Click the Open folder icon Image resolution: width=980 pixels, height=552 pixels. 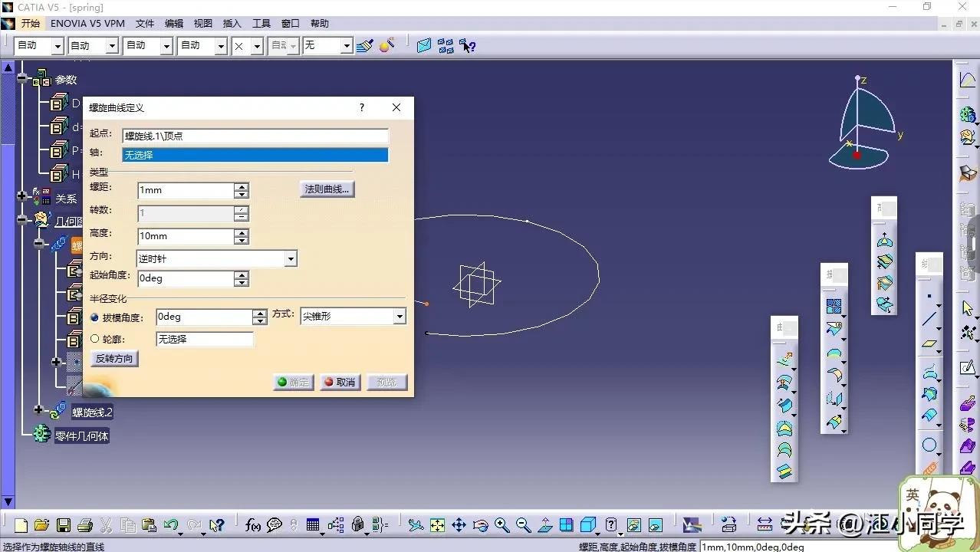point(42,525)
